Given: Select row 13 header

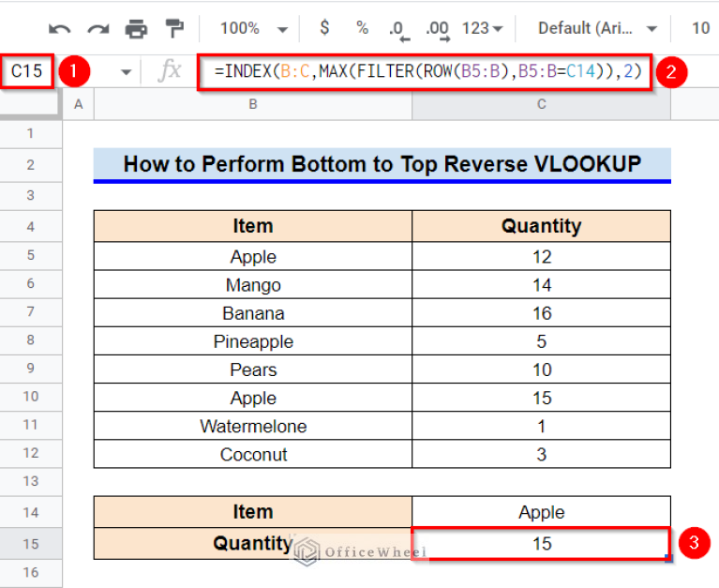Looking at the screenshot, I should tap(31, 482).
